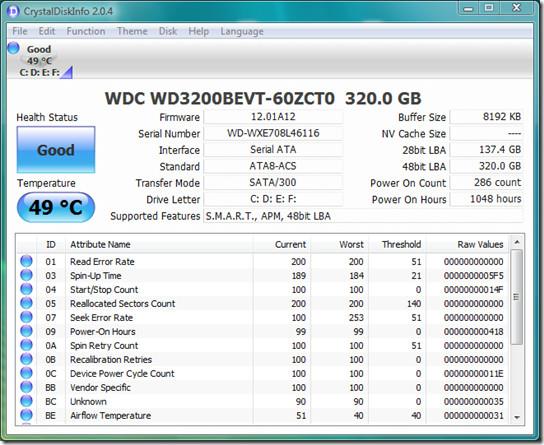Click the scrollbar up arrow in attribute list
This screenshot has height=445, width=544.
(x=517, y=242)
